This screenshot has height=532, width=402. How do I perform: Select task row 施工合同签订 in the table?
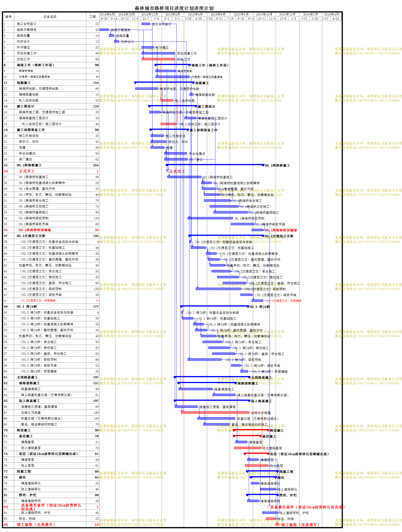(51, 24)
